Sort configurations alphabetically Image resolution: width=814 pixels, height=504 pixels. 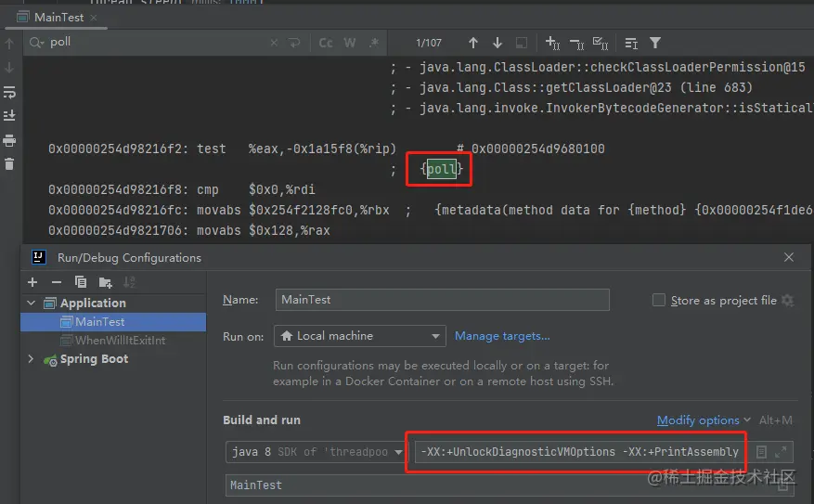[x=129, y=282]
